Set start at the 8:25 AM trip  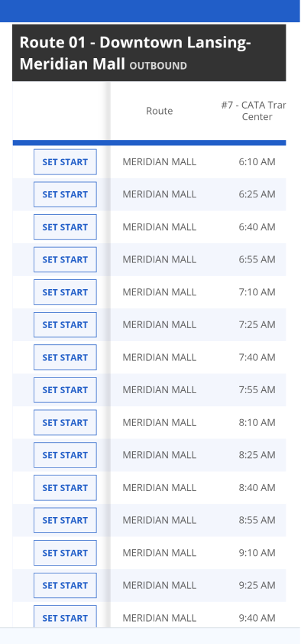point(65,455)
